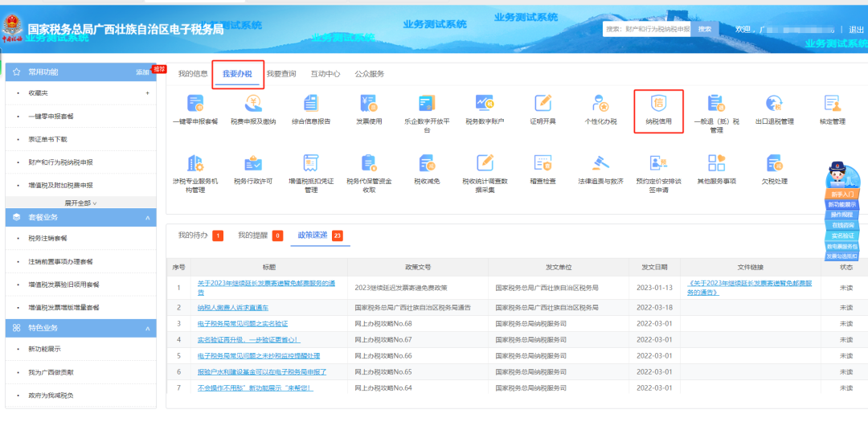This screenshot has height=422, width=868.
Task: Open 一般退（抵）税管理 module
Action: click(716, 113)
